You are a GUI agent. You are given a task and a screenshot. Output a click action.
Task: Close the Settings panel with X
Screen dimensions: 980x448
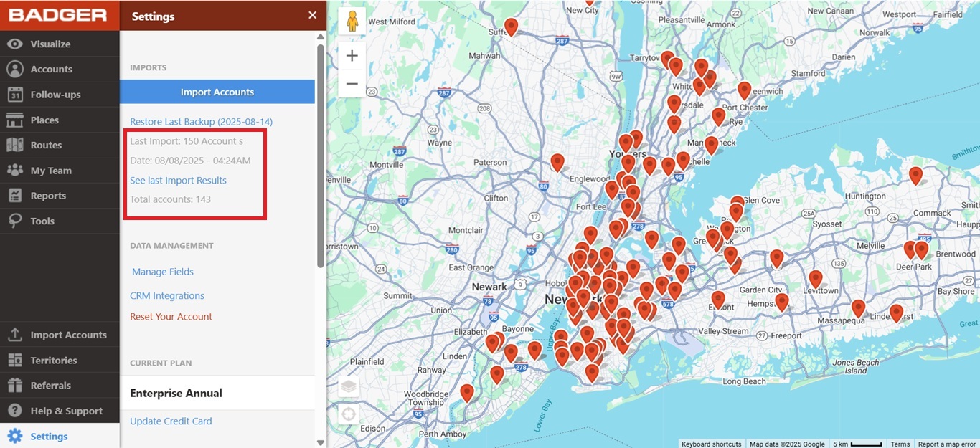point(312,15)
